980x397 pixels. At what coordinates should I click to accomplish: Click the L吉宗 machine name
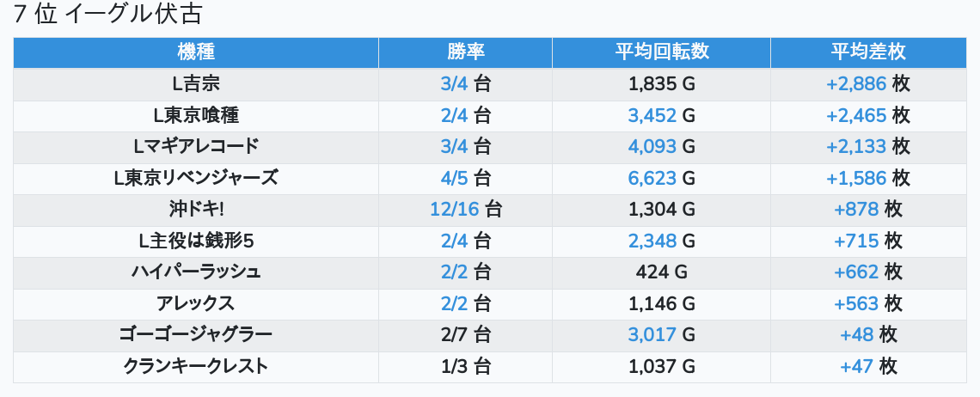pyautogui.click(x=196, y=84)
